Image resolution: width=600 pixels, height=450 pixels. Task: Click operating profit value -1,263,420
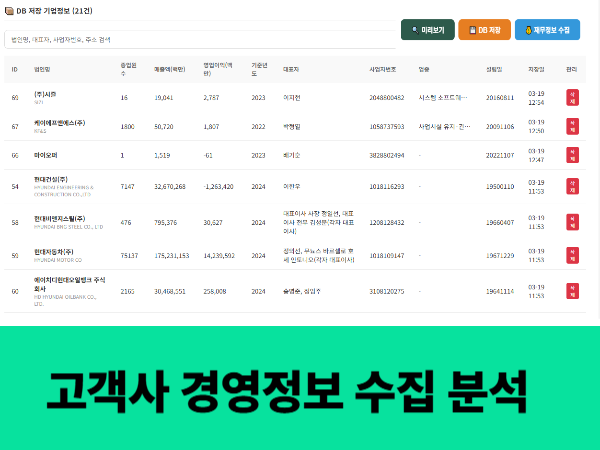[218, 186]
